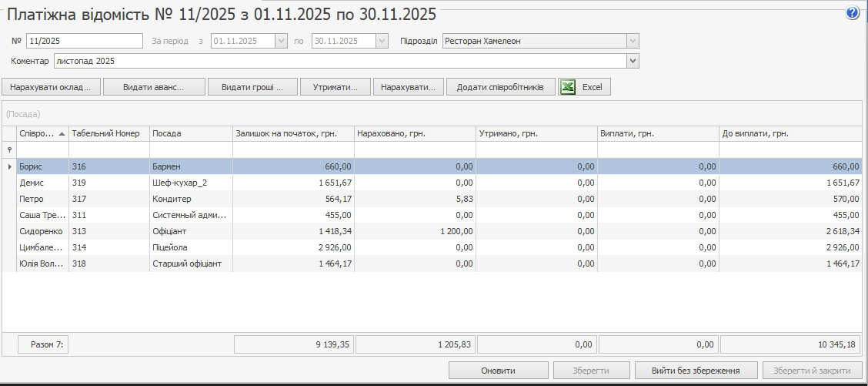
Task: Click the filter row pin icon
Action: click(9, 150)
